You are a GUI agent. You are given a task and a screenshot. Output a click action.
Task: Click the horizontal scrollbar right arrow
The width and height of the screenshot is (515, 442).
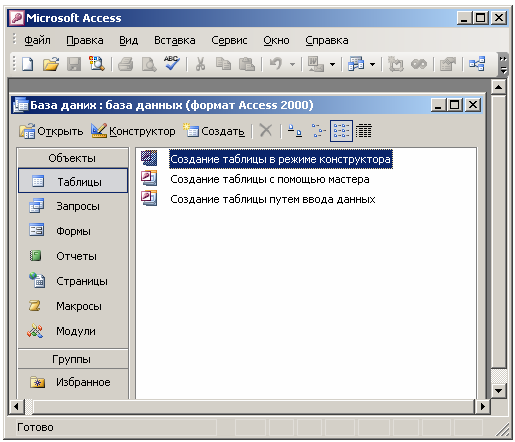(482, 407)
